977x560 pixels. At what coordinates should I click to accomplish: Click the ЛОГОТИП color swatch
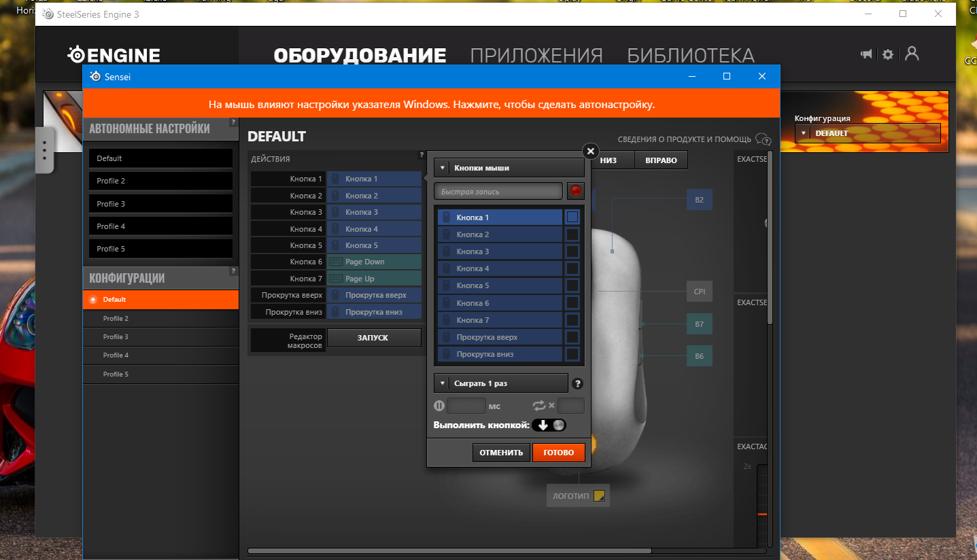pos(598,495)
